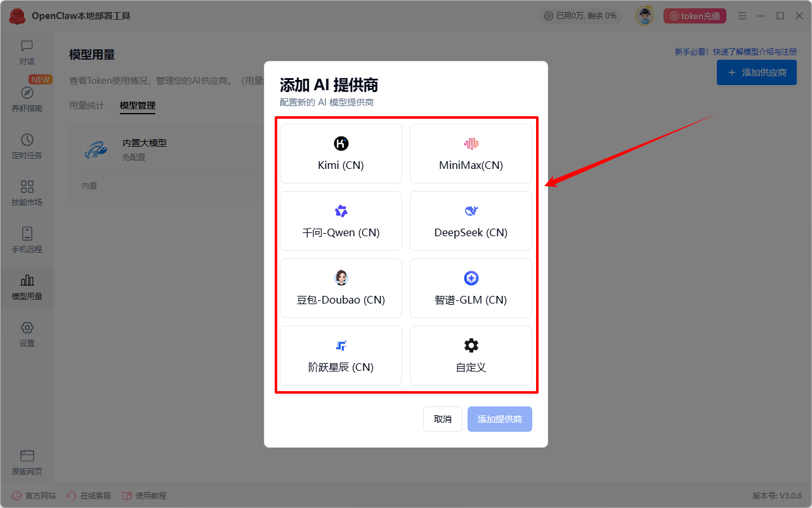Click the NEW badge on 养虾指南
The image size is (812, 508).
[x=41, y=80]
